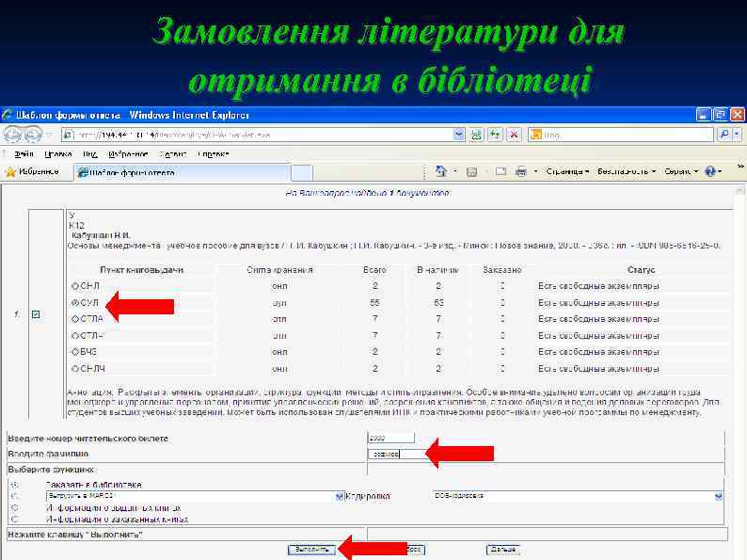This screenshot has width=747, height=560.
Task: Open the Страница command bar menu
Action: pyautogui.click(x=567, y=171)
